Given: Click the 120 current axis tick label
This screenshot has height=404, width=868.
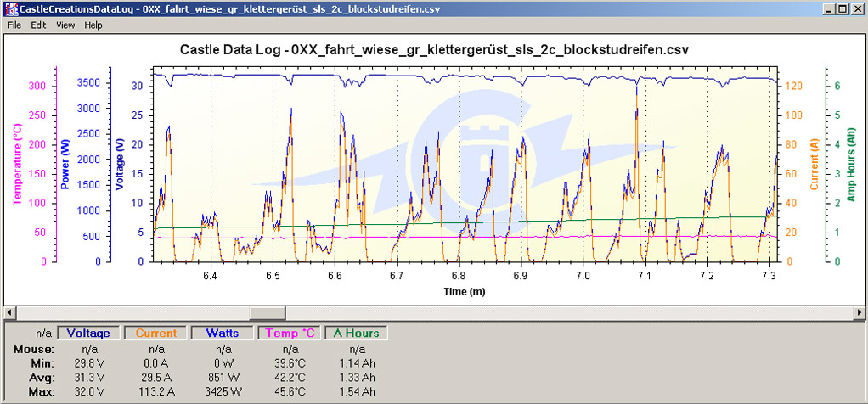Looking at the screenshot, I should tap(792, 86).
